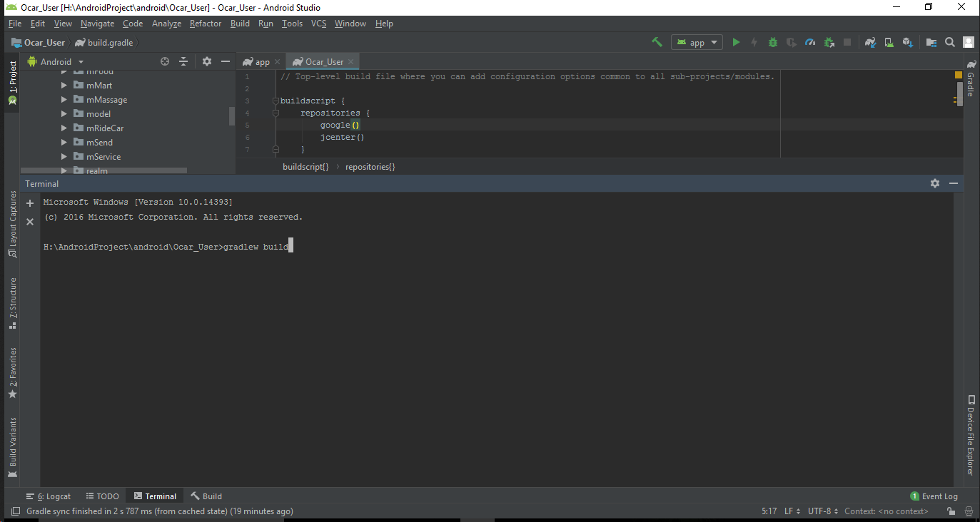Hide the Project panel with minus icon
The height and width of the screenshot is (522, 980).
click(x=226, y=61)
